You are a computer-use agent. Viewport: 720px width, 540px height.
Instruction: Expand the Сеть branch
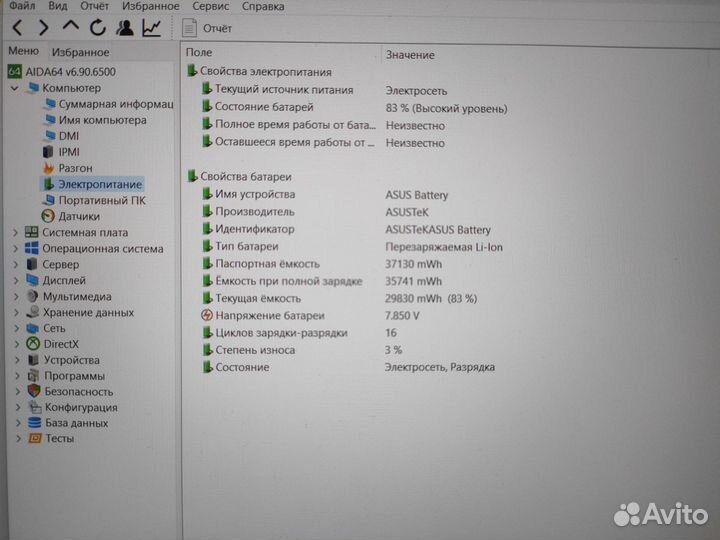(17, 328)
